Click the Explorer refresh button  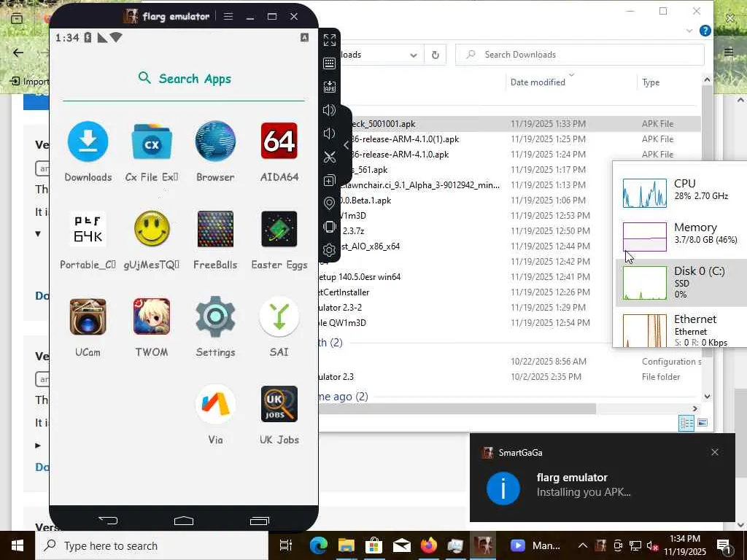(435, 55)
